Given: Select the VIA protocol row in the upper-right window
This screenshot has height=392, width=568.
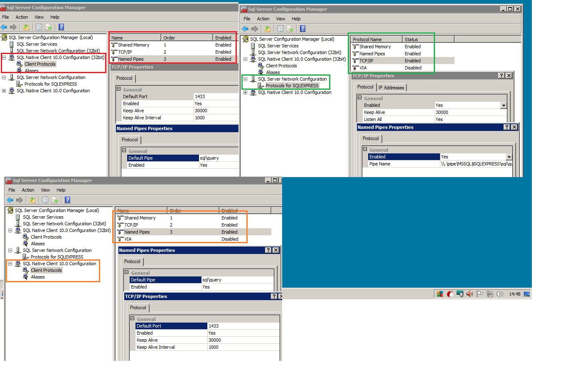Looking at the screenshot, I should point(403,68).
